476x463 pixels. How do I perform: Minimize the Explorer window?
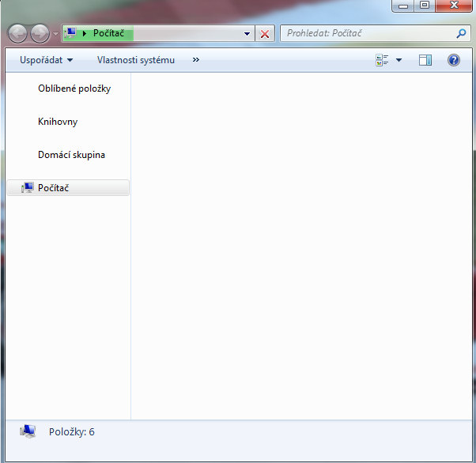click(403, 6)
